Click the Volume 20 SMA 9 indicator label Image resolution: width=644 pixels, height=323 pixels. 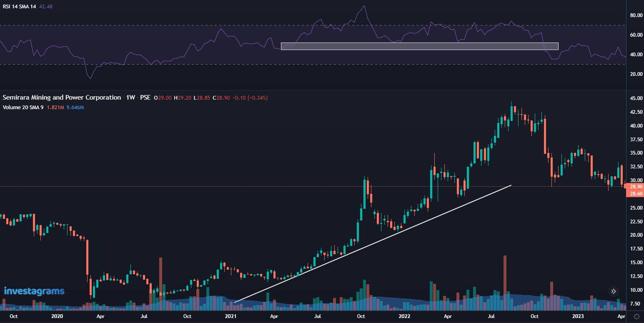click(23, 107)
